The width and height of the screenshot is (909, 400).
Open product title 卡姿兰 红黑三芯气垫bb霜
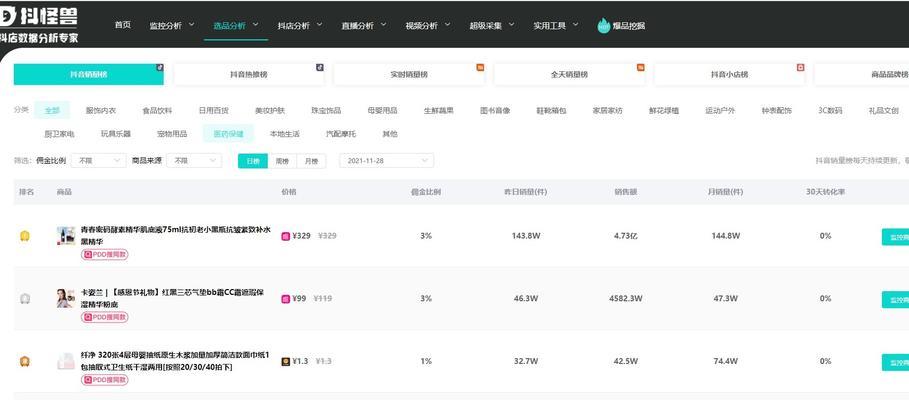(x=172, y=298)
